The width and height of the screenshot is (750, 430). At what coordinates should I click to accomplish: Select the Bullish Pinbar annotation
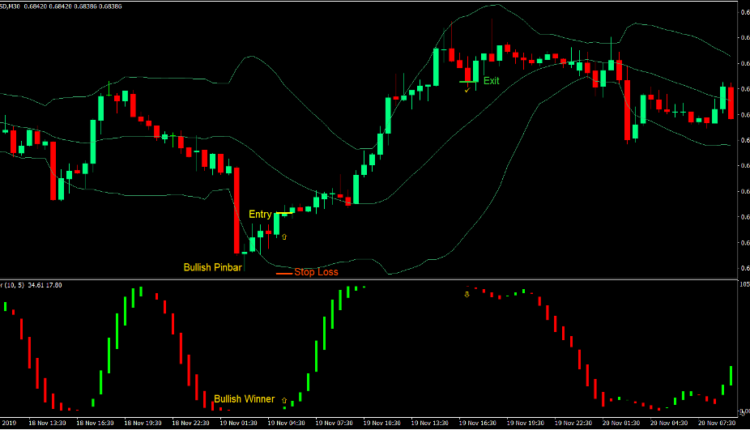coord(213,267)
